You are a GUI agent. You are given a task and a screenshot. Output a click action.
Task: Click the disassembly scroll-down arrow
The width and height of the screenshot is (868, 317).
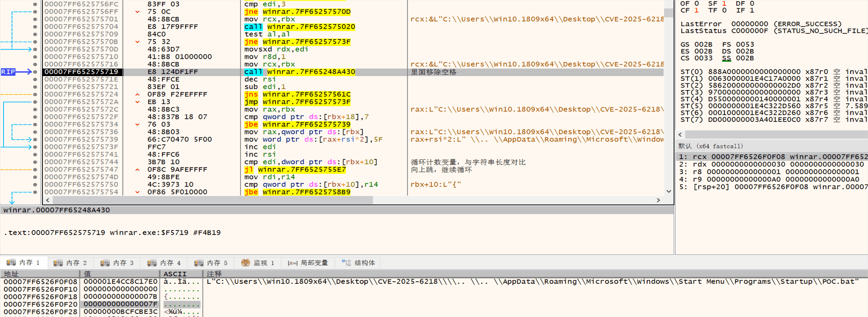pos(669,191)
